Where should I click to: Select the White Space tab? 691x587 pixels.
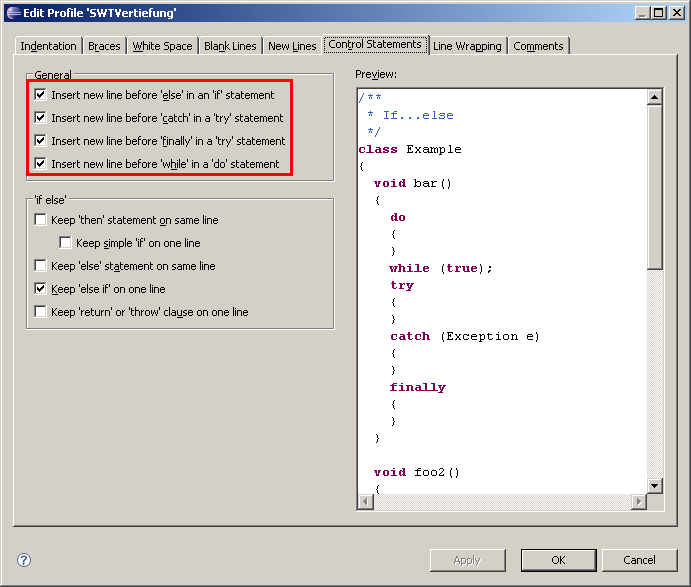click(162, 46)
